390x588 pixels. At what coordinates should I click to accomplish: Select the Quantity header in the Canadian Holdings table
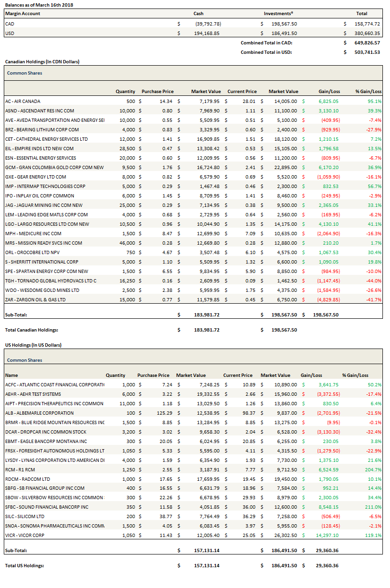coord(125,92)
